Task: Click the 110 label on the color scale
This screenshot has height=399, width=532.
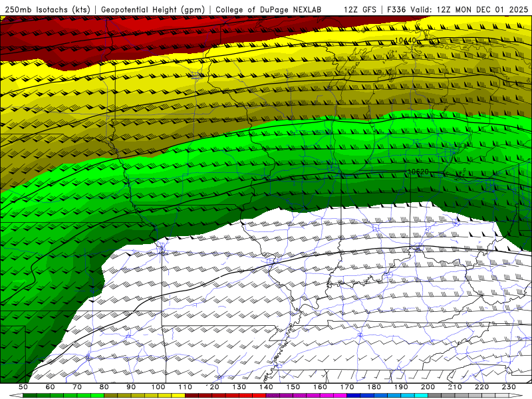Action: click(185, 387)
